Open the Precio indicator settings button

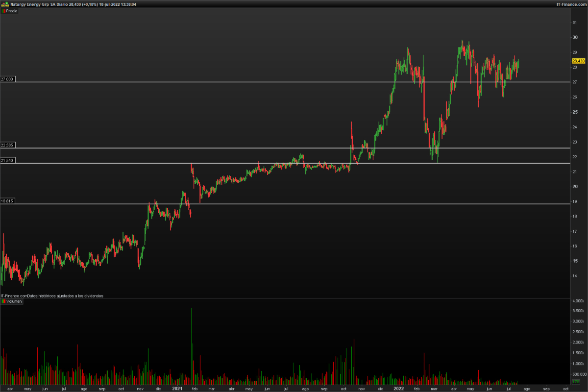click(11, 11)
